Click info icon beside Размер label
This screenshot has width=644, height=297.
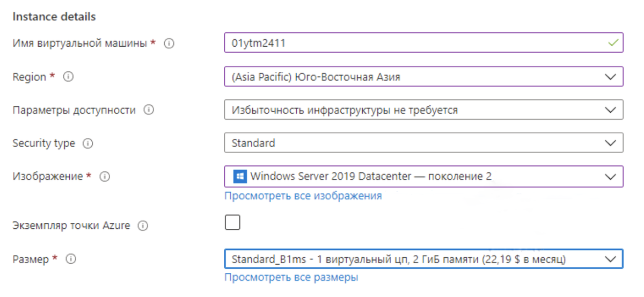[x=71, y=259]
